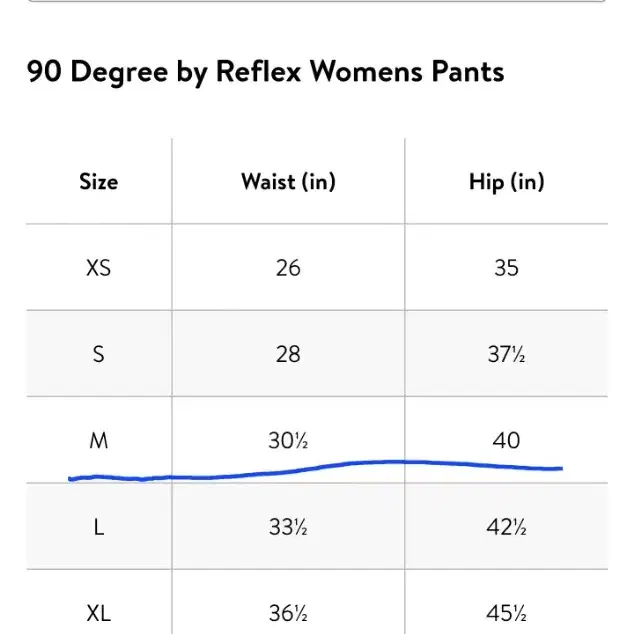Click the hip value 40
Image resolution: width=634 pixels, height=634 pixels.
[x=506, y=440]
